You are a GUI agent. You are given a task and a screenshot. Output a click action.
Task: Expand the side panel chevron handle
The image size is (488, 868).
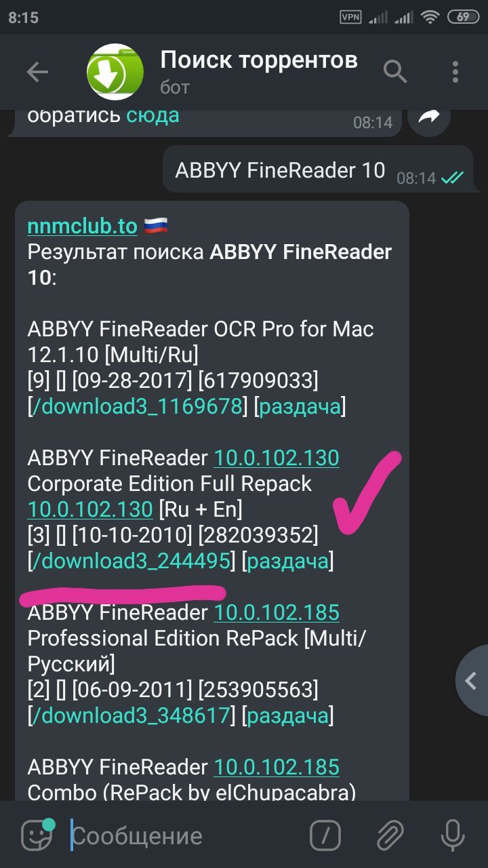[472, 680]
